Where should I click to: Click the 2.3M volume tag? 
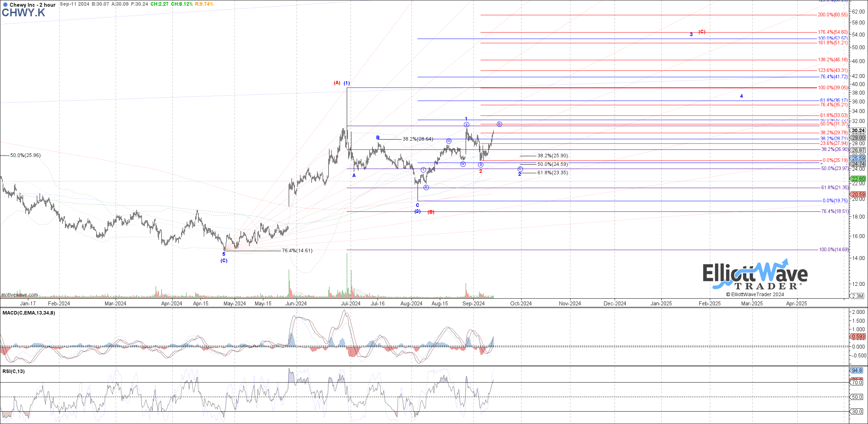tap(858, 296)
